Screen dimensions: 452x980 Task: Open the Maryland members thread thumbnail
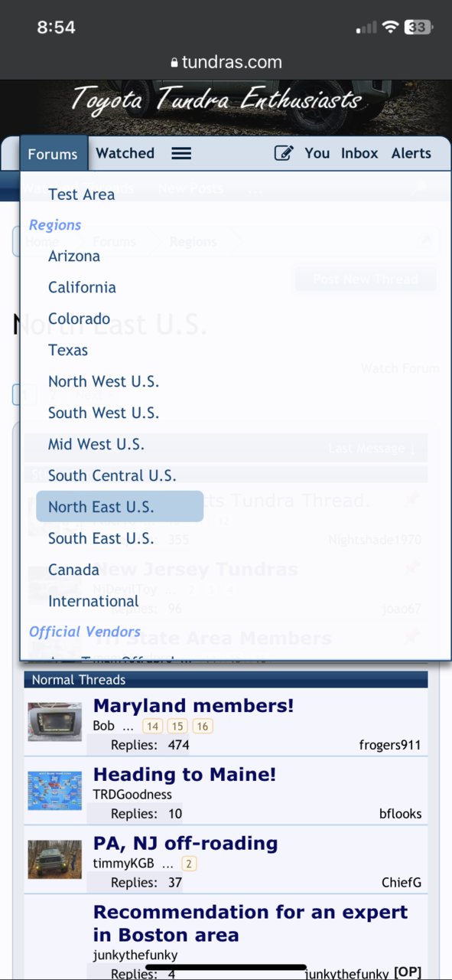coord(54,722)
